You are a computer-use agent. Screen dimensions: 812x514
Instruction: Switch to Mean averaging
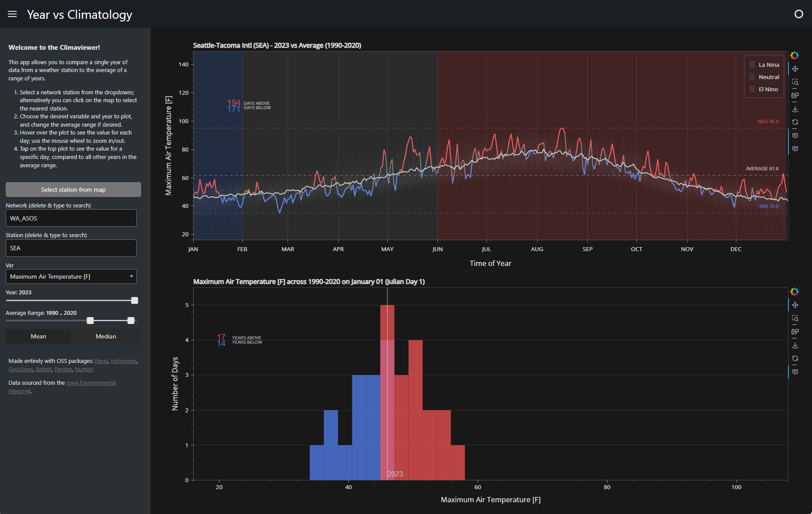click(38, 336)
